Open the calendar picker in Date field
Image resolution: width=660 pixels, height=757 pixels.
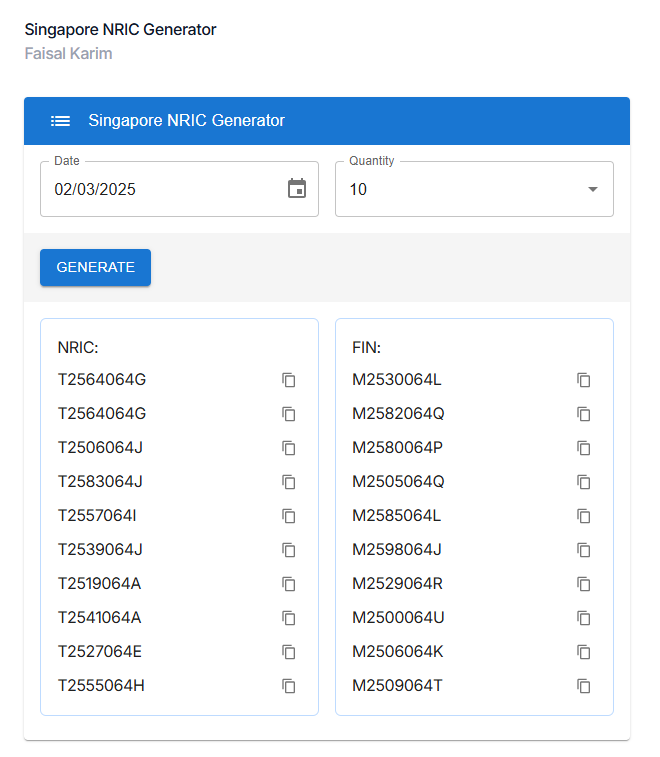tap(297, 189)
